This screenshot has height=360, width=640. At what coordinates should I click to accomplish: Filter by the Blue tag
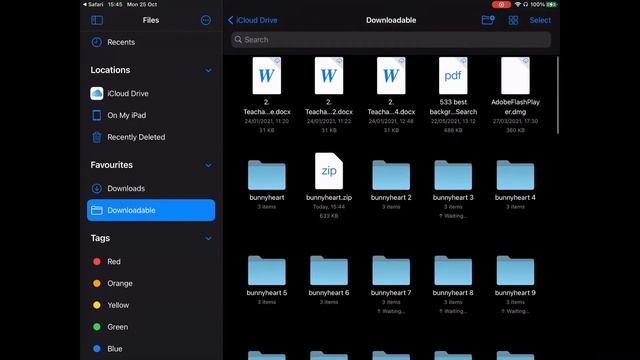tap(151, 349)
